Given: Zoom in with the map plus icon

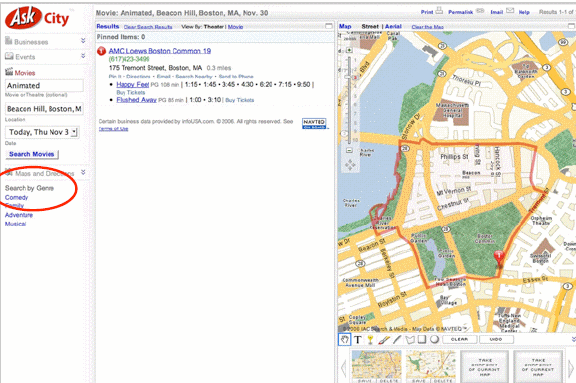Looking at the screenshot, I should click(349, 50).
